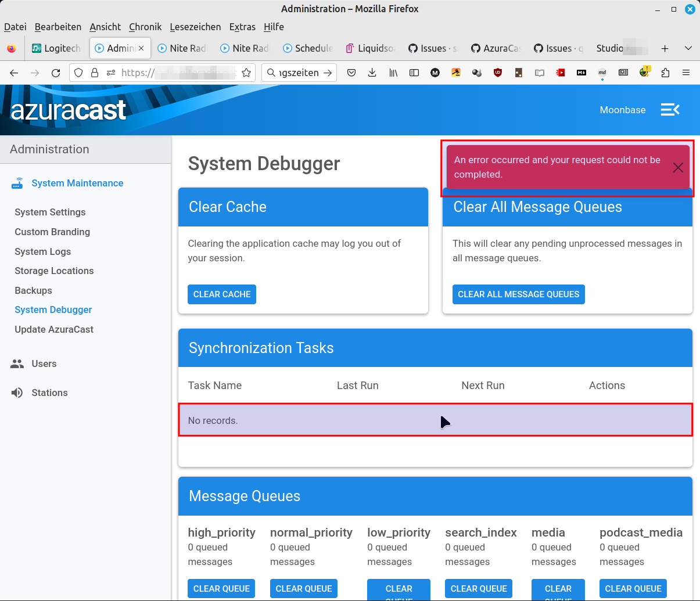700x601 pixels.
Task: Open the Downloads icon in the toolbar
Action: [x=372, y=73]
